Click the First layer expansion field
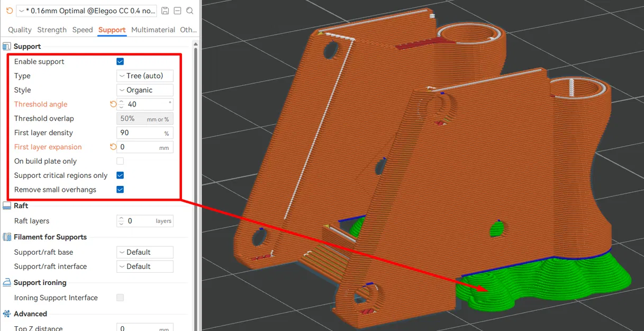 click(x=145, y=147)
